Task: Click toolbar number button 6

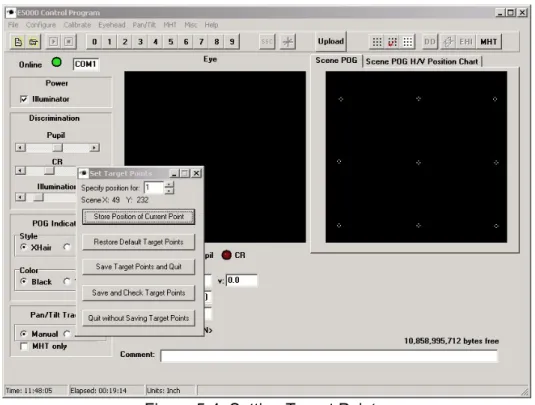Action: 186,42
